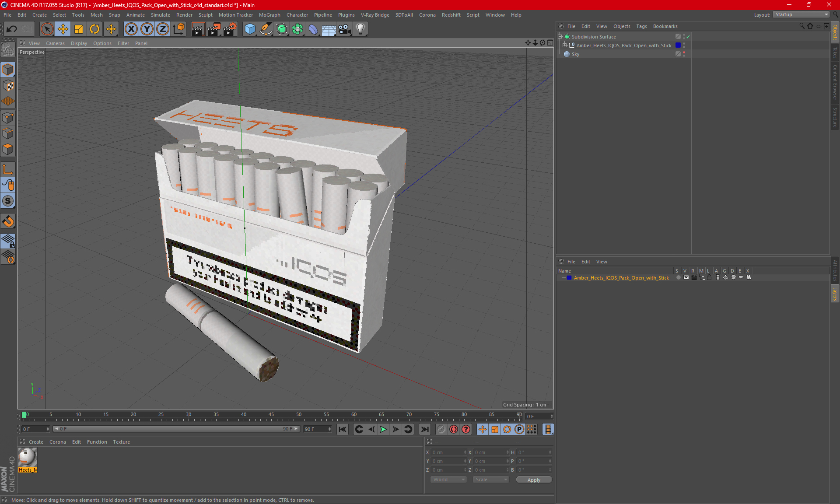Add Cube primitive object
The height and width of the screenshot is (504, 840).
[x=250, y=29]
